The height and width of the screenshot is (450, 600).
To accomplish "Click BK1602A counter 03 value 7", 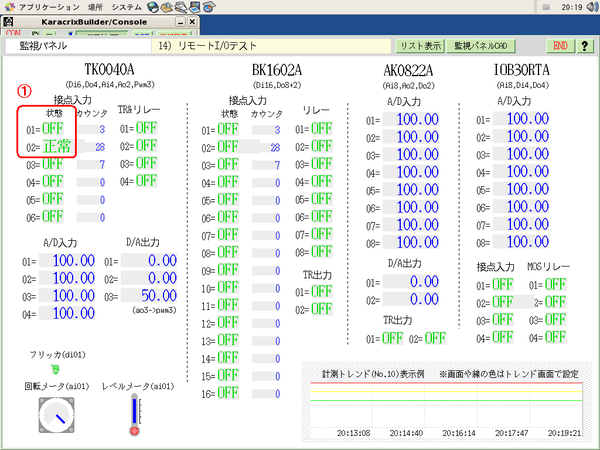I will coord(266,165).
